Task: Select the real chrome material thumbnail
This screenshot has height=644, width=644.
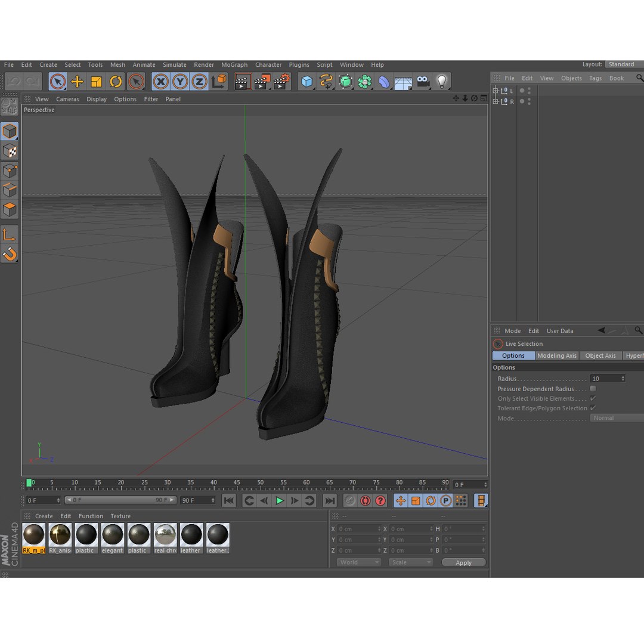Action: coord(165,538)
